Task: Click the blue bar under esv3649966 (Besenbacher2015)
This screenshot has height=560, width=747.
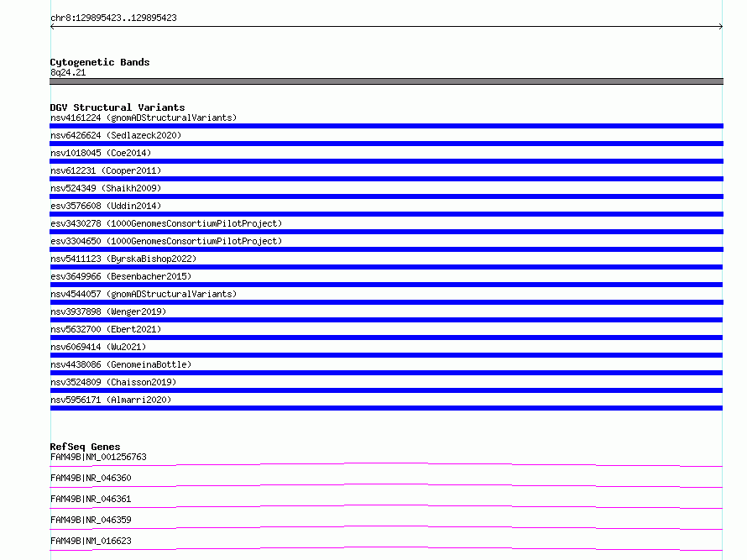Action: [386, 285]
